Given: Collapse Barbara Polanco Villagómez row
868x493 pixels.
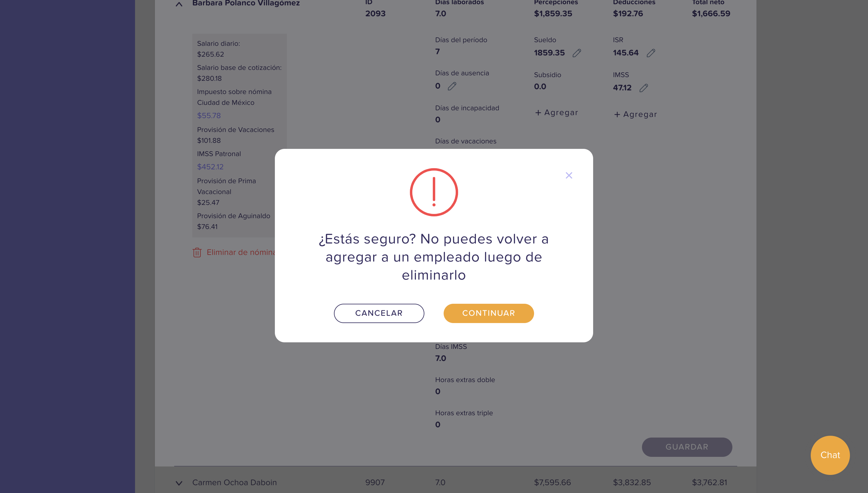Looking at the screenshot, I should (179, 5).
